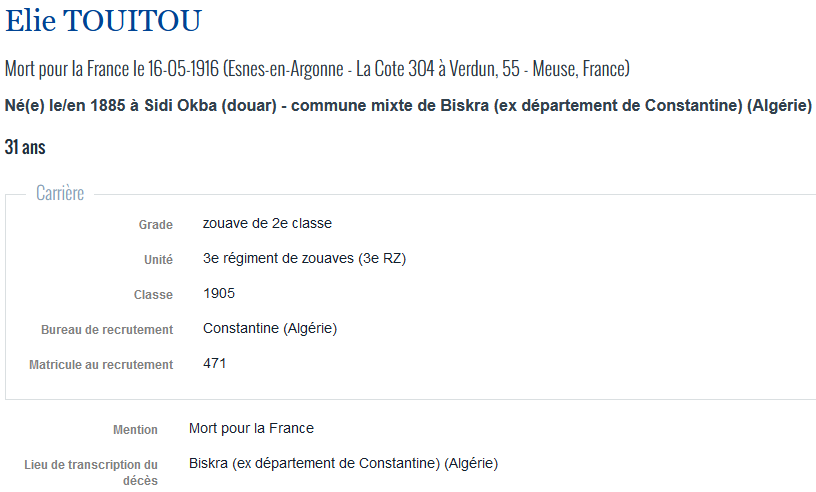The width and height of the screenshot is (816, 492).
Task: Select the "Constantine (Algérie)" recruitment office value
Action: tap(270, 328)
